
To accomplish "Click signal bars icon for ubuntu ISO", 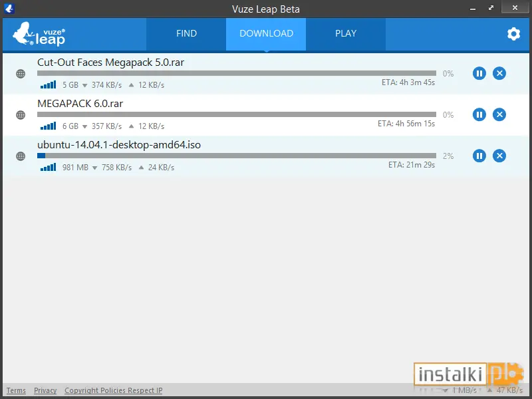I will tap(48, 168).
